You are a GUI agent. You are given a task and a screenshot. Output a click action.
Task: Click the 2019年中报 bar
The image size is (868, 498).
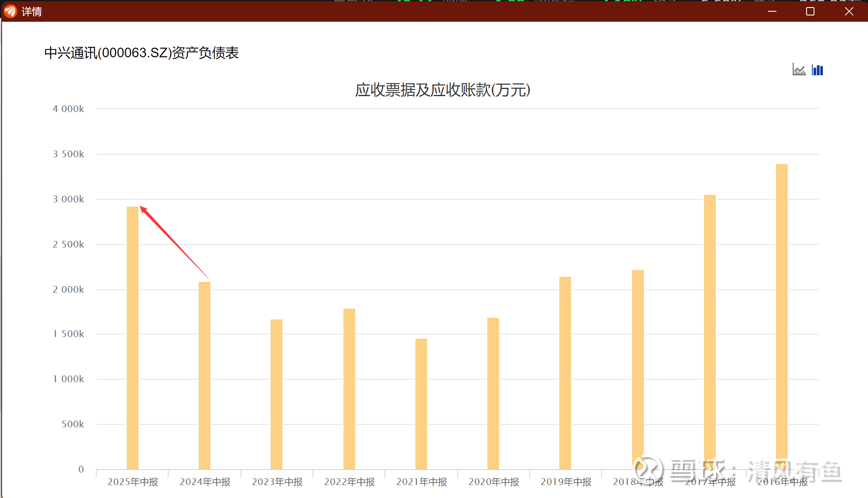coord(565,373)
